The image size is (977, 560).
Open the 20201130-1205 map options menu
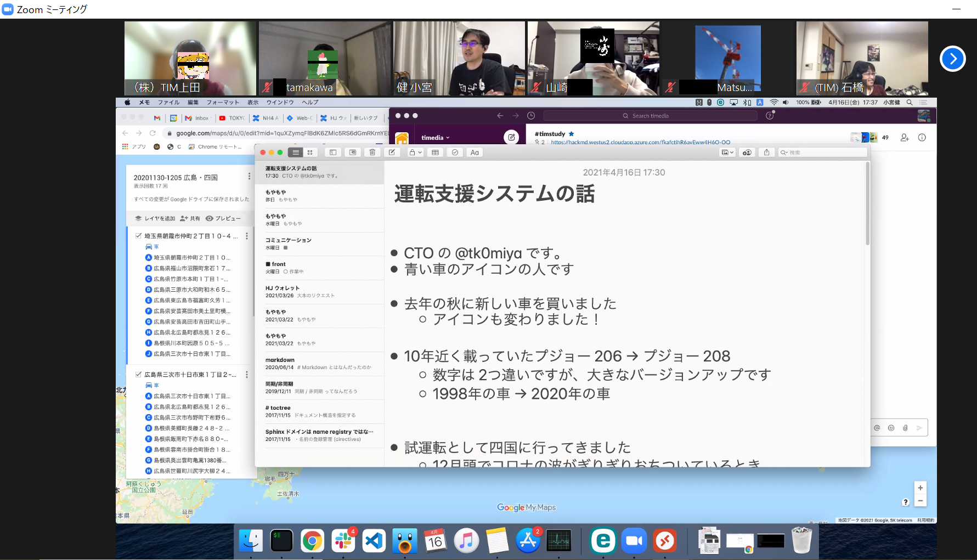(249, 176)
